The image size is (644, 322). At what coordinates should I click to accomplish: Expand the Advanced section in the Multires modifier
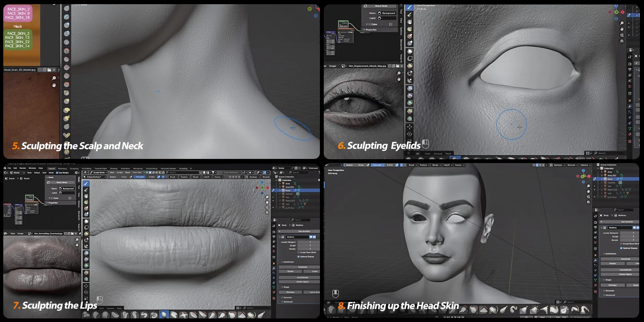[288, 302]
